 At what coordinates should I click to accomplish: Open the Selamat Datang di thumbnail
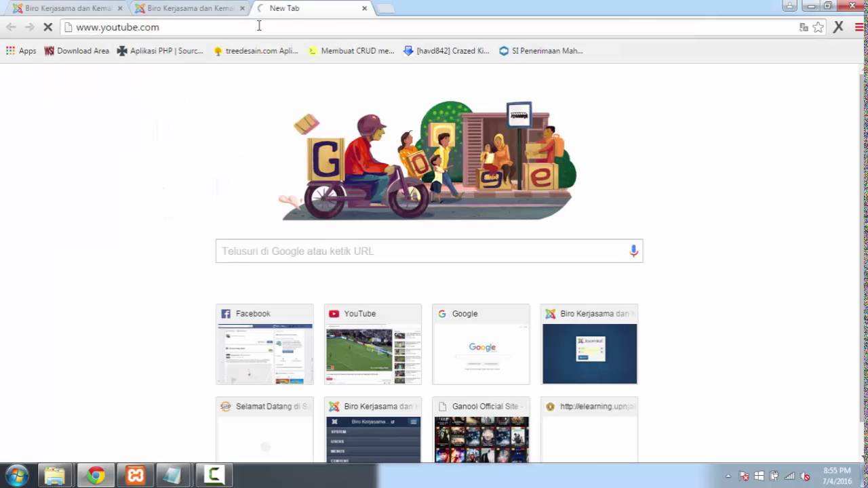(x=264, y=430)
